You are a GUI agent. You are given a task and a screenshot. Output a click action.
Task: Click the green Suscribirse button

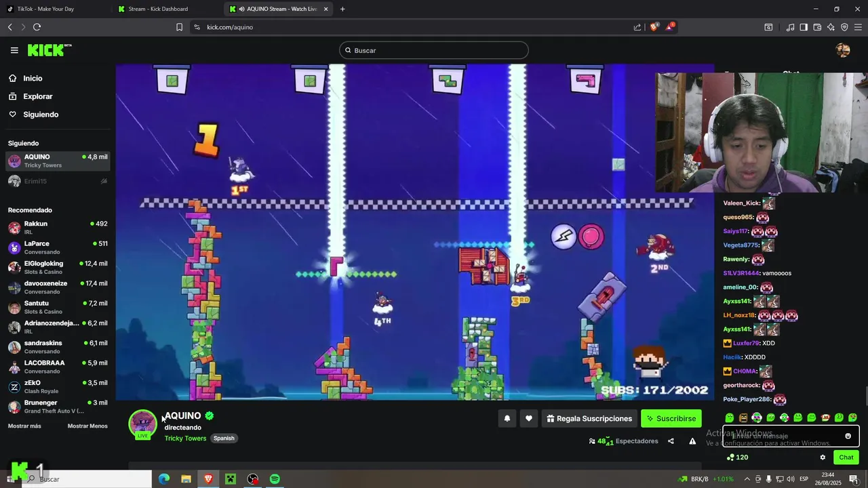(671, 419)
